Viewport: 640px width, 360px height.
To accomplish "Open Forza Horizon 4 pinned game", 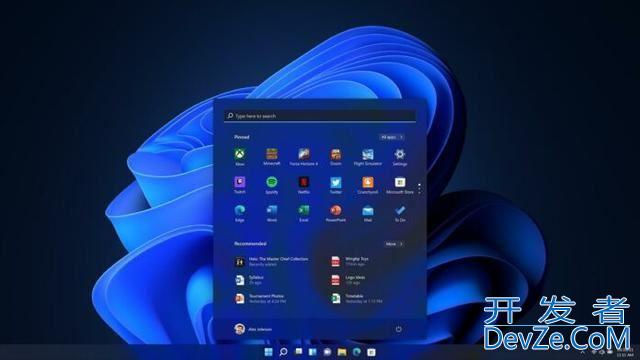I will (304, 157).
